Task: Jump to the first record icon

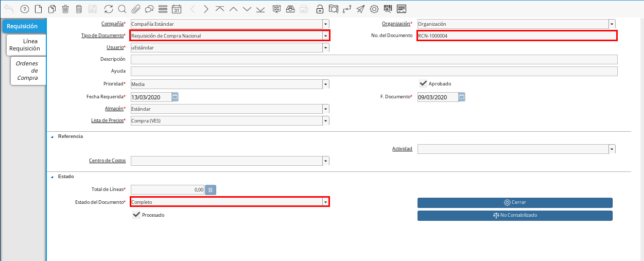Action: 220,9
